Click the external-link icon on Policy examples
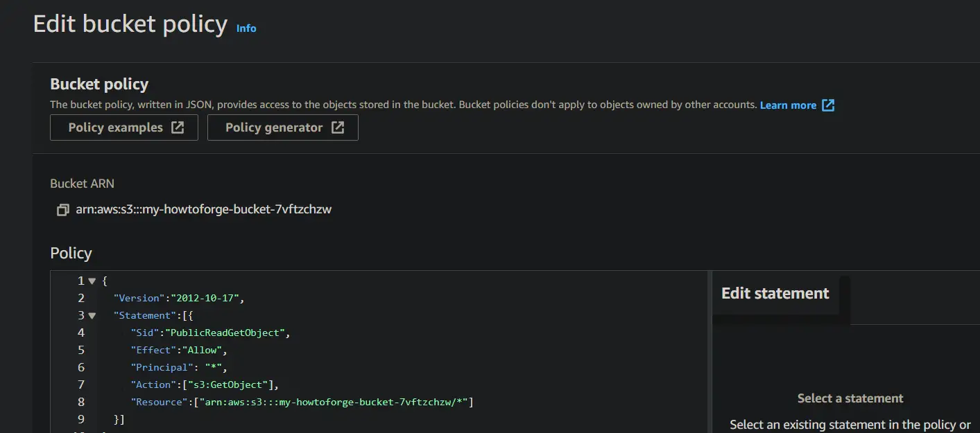The image size is (980, 433). pos(178,127)
